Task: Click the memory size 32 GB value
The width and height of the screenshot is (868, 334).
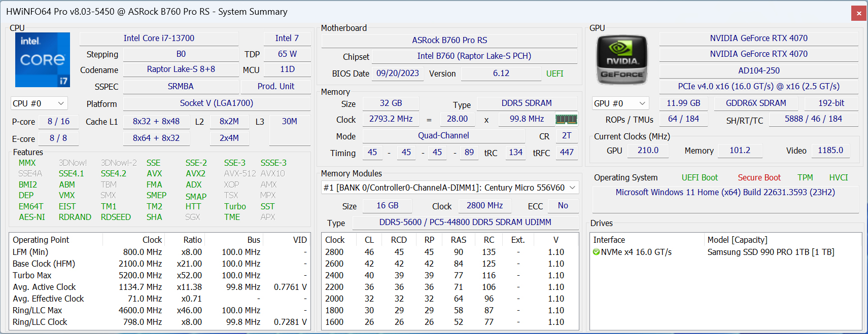Action: click(391, 103)
